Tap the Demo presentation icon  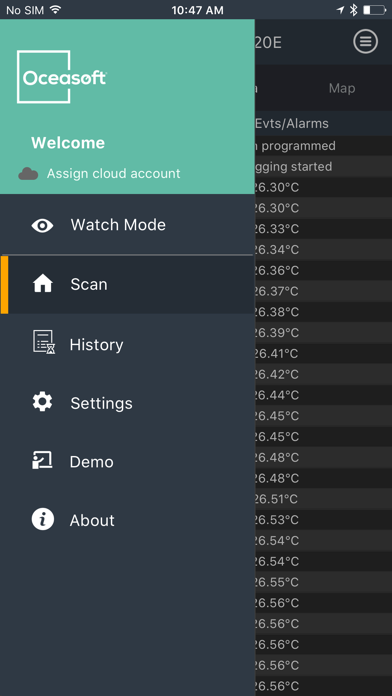coord(42,460)
